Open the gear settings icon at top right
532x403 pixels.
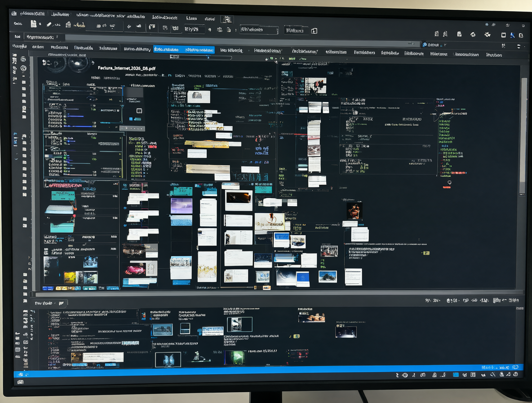click(488, 34)
